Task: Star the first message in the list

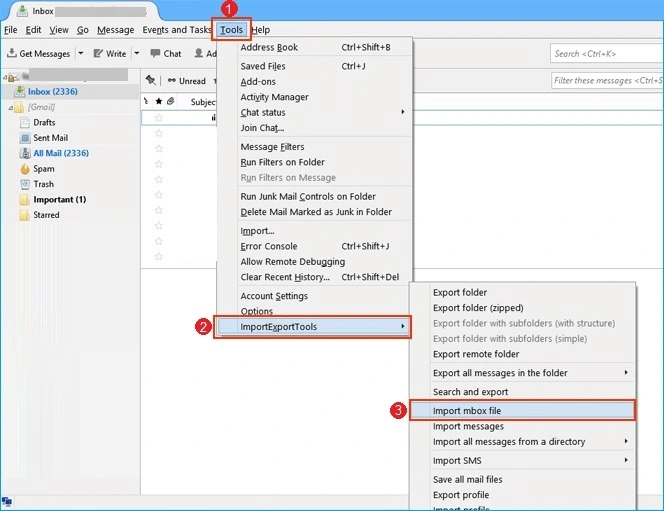Action: tap(159, 118)
